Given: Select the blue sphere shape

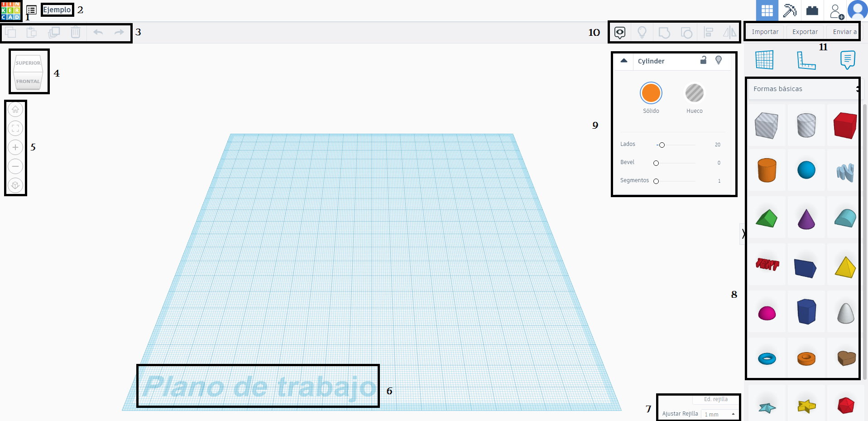Looking at the screenshot, I should pos(806,170).
